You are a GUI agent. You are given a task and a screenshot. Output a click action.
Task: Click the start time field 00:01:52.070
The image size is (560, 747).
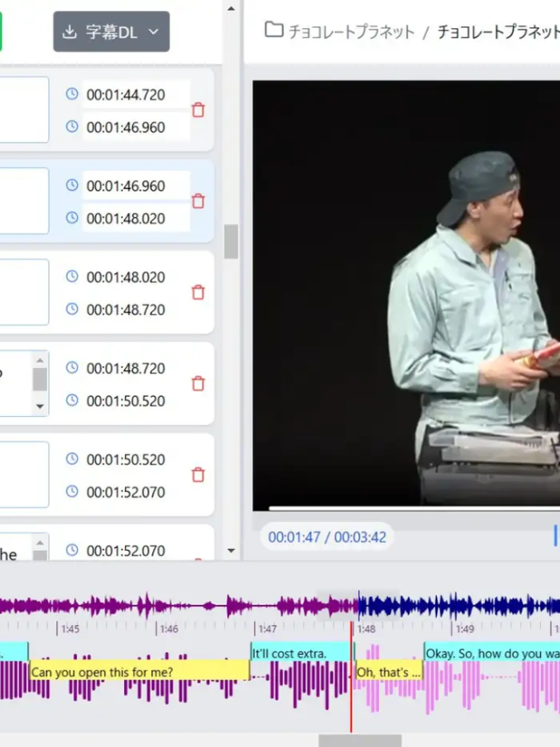pyautogui.click(x=136, y=551)
